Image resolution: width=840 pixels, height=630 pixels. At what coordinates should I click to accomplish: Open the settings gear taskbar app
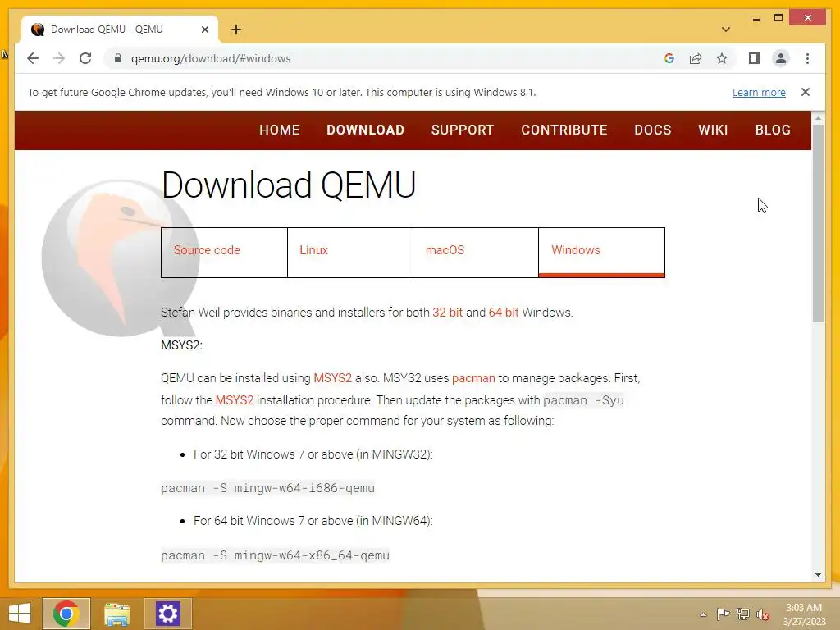coord(167,614)
